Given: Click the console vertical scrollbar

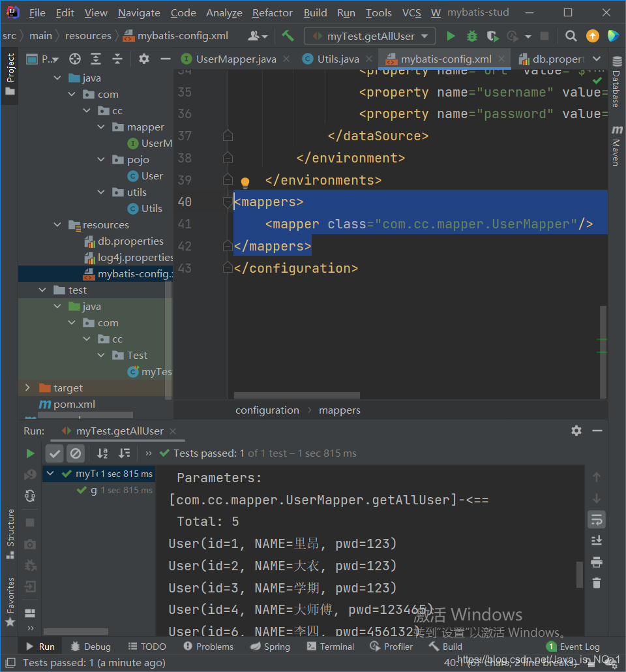Looking at the screenshot, I should click(x=579, y=575).
